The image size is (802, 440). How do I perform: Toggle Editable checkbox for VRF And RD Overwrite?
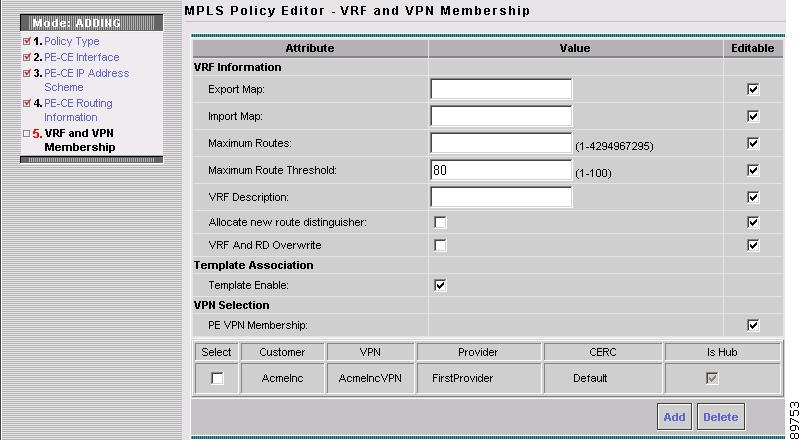point(753,245)
